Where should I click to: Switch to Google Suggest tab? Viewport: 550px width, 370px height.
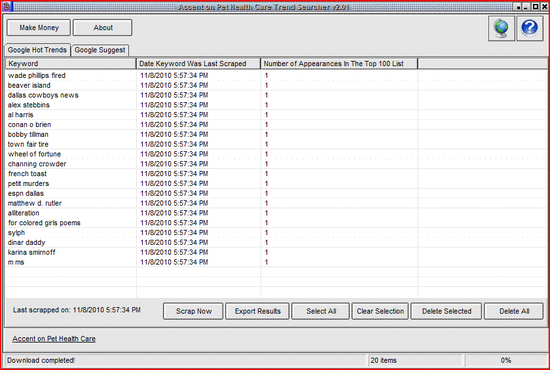tap(100, 50)
